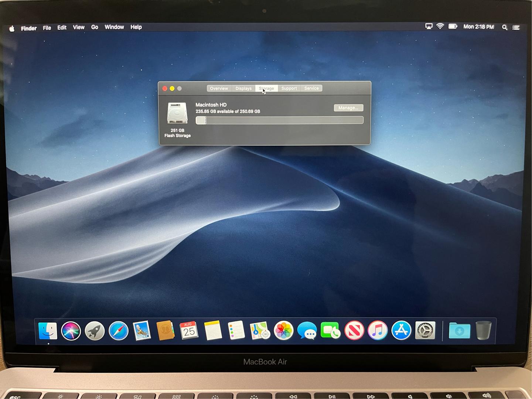Open the Finder menu
This screenshot has width=532, height=399.
pos(29,28)
